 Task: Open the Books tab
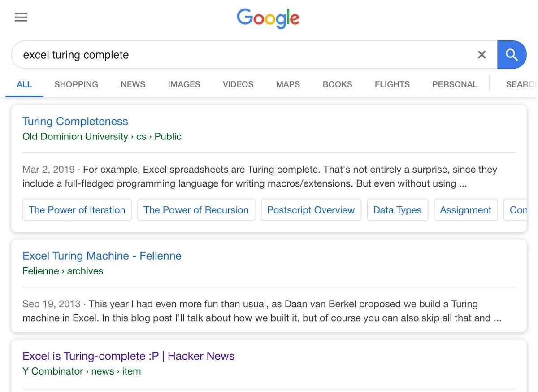tap(337, 84)
